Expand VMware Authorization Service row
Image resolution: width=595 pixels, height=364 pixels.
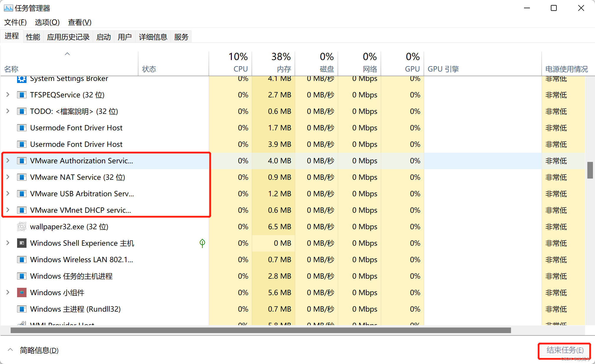point(8,161)
